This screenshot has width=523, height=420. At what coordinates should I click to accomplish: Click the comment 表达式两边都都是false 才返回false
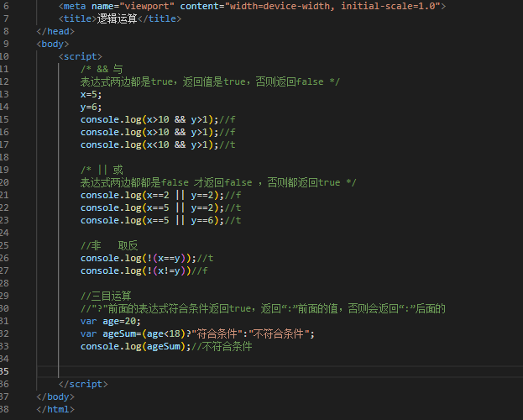pos(166,182)
